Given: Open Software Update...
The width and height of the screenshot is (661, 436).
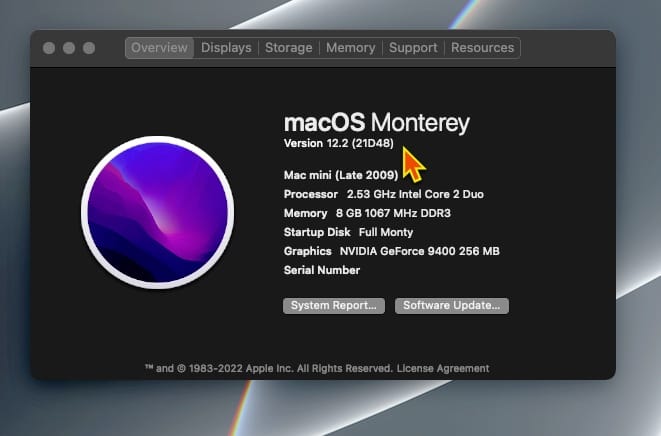Looking at the screenshot, I should click(x=452, y=306).
